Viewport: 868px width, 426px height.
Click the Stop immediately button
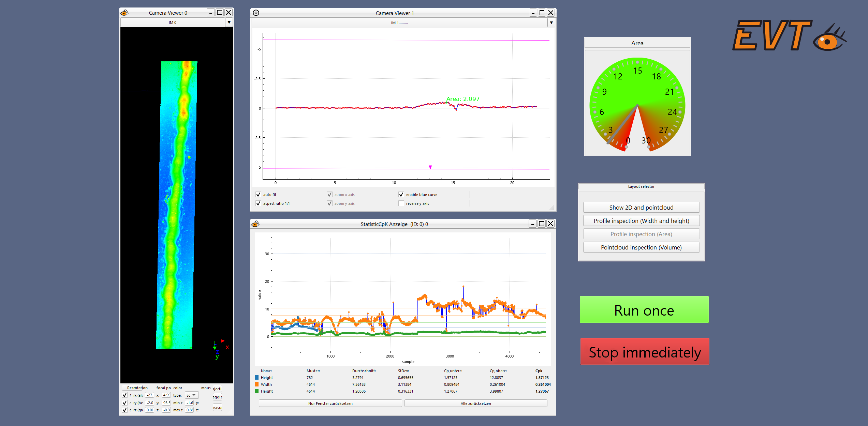[x=645, y=352]
